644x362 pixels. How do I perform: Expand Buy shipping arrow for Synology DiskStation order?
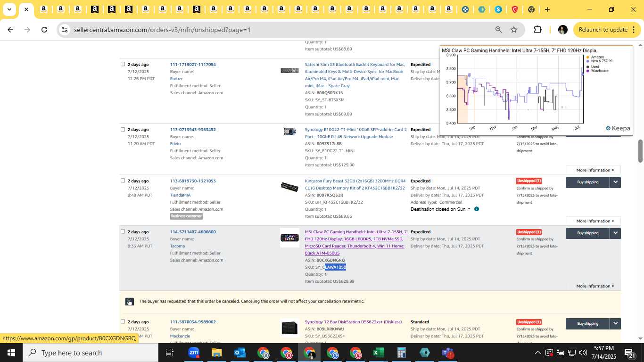click(615, 323)
